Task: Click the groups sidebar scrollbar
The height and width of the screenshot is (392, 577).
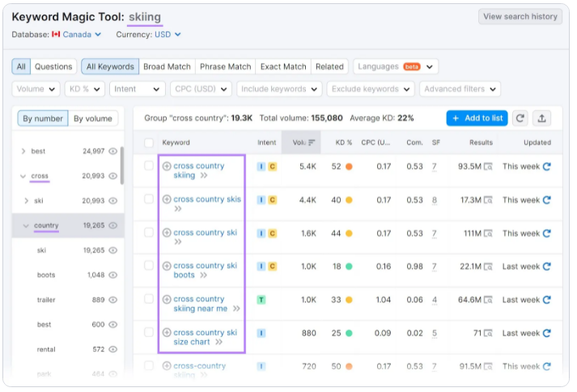Action: pyautogui.click(x=122, y=166)
